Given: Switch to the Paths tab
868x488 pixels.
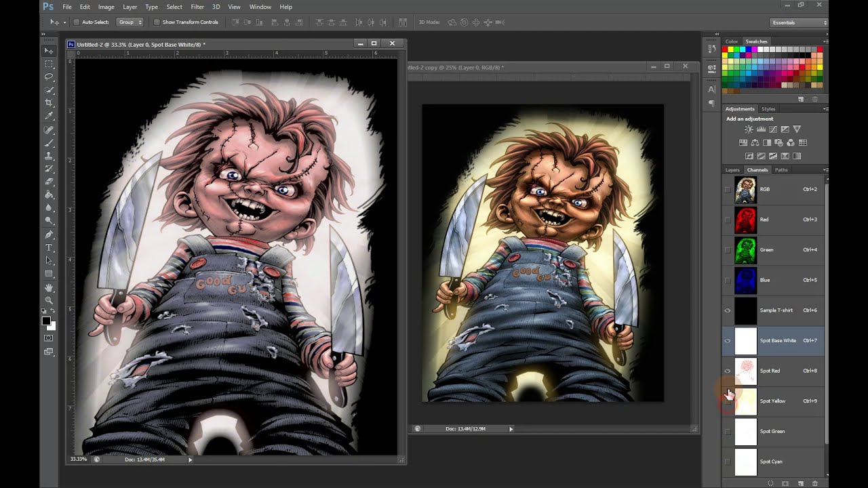Looking at the screenshot, I should point(781,169).
